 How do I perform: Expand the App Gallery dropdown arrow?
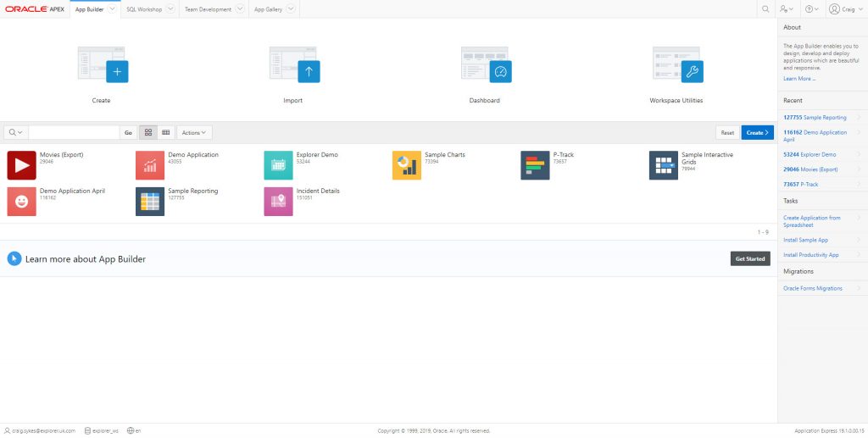tap(291, 9)
